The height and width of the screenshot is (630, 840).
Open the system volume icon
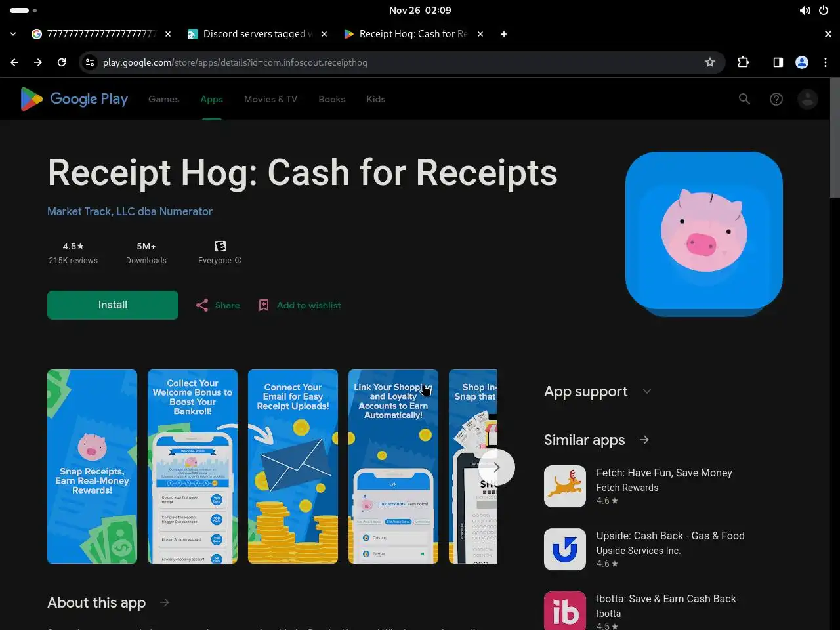pos(805,10)
